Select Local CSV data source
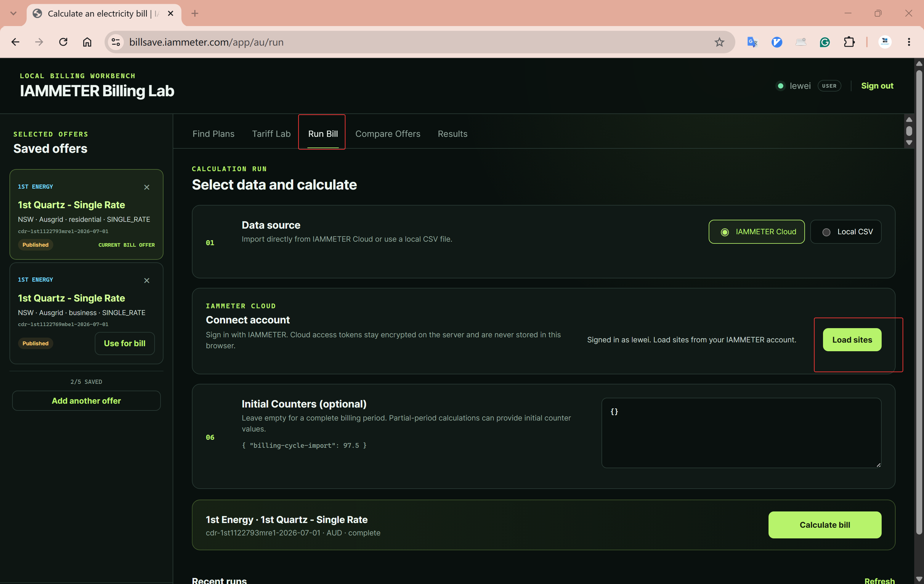This screenshot has height=584, width=924. [846, 232]
